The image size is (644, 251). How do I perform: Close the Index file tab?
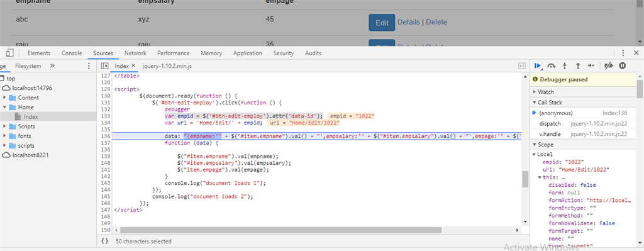pos(133,65)
